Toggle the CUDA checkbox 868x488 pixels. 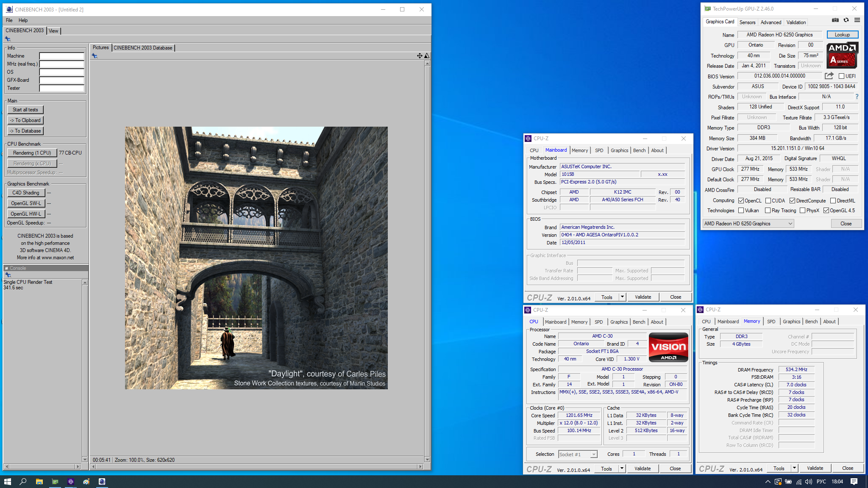[x=768, y=201]
